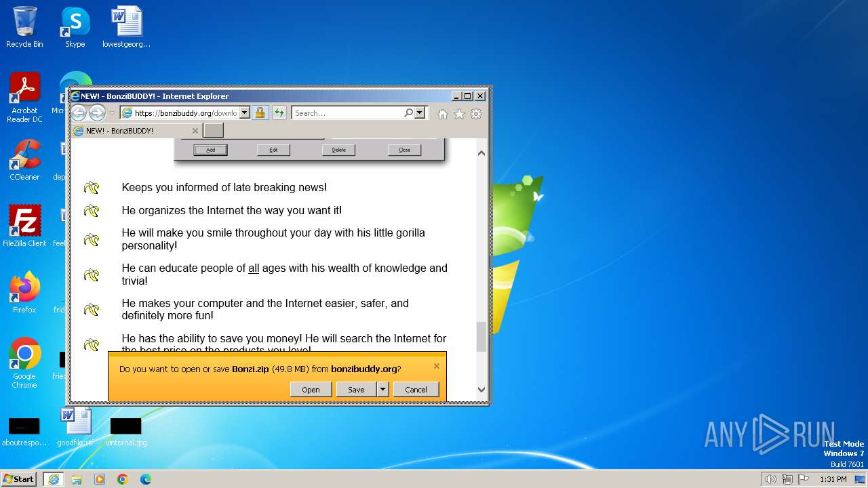Open Chrome from the taskbar
Screen dimensions: 868x488
click(123, 479)
